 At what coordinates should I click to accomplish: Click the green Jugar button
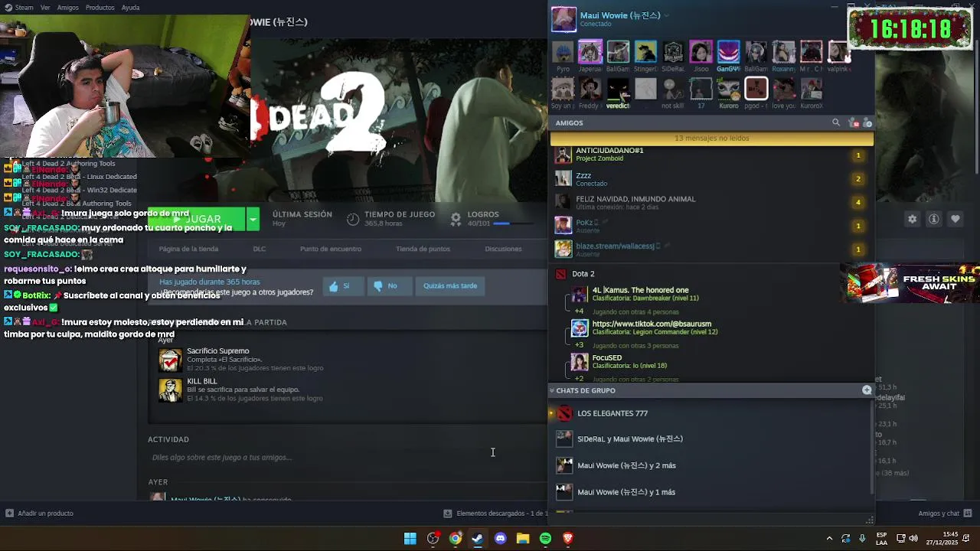[x=196, y=219]
